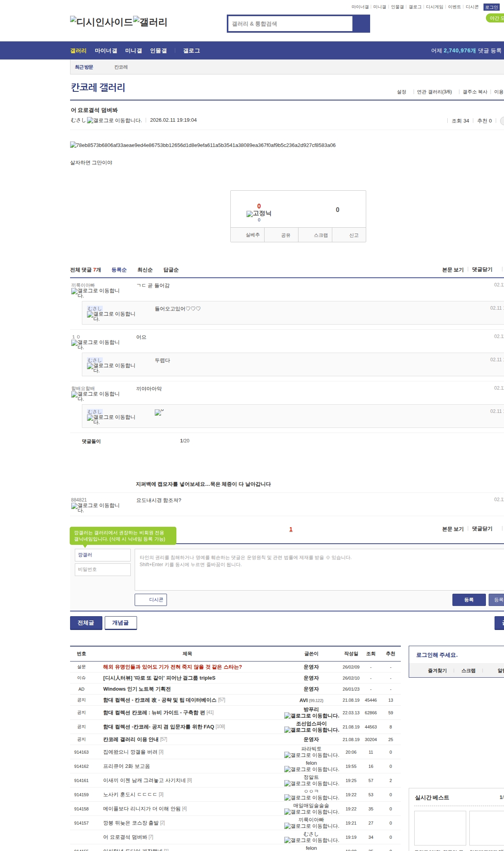Sort comments by 최신순
504x851 pixels.
tap(145, 270)
